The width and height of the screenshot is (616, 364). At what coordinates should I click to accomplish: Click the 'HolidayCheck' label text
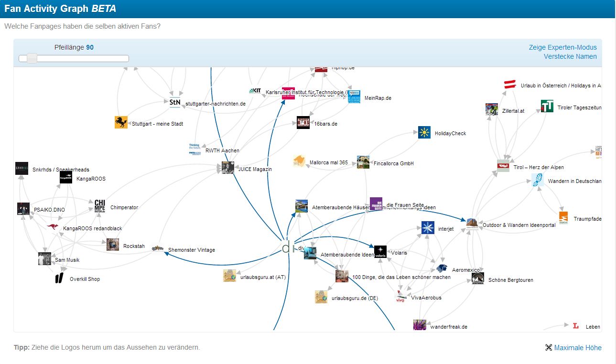click(x=450, y=133)
